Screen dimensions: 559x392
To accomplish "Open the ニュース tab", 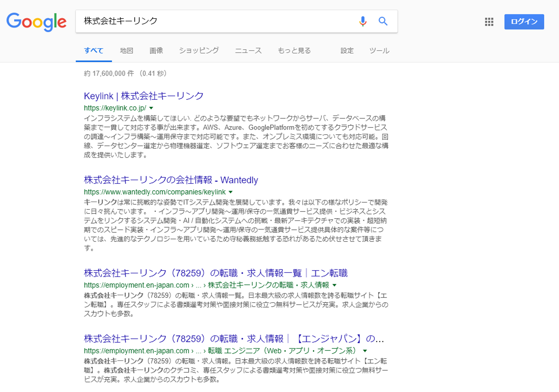I will click(x=248, y=51).
